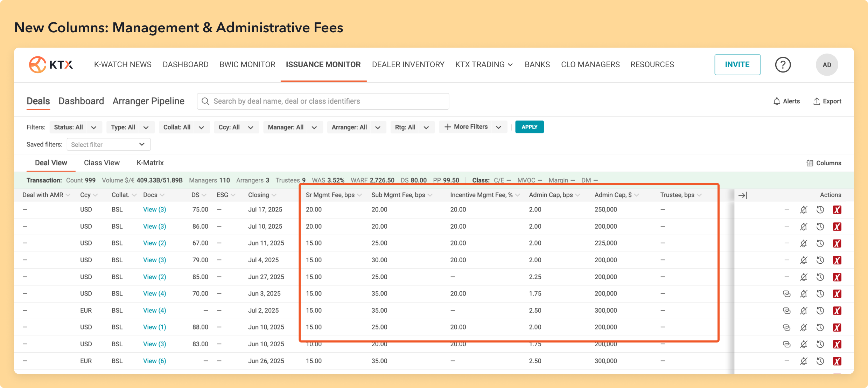Click linked chain icon for Jun 3, 2025 deal
The height and width of the screenshot is (388, 868).
786,294
